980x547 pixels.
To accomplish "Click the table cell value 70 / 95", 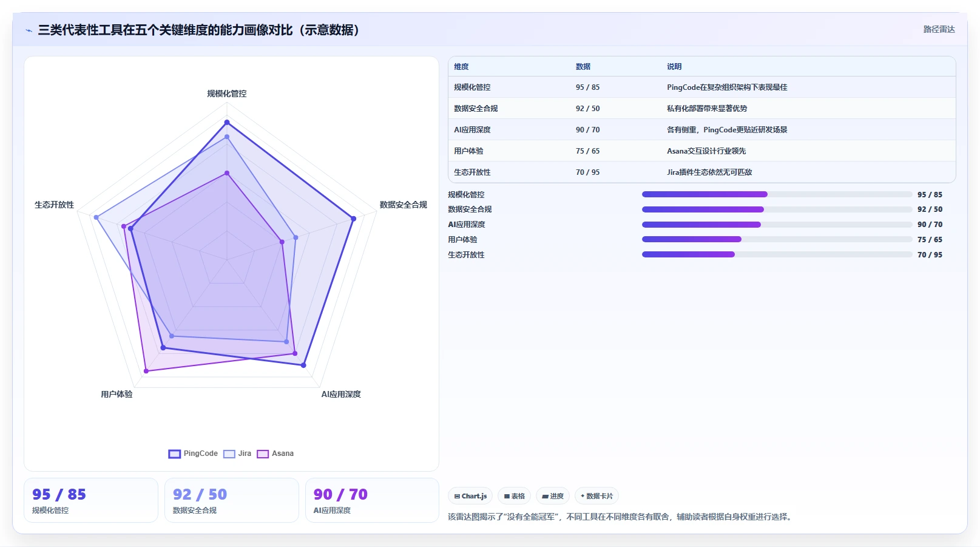I will [x=587, y=172].
